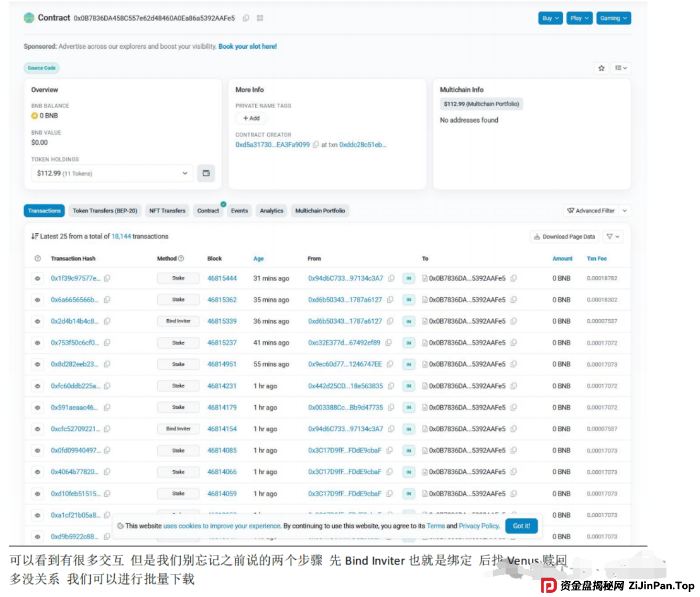The image size is (700, 597).
Task: Click the Book your slot here link
Action: (x=247, y=46)
